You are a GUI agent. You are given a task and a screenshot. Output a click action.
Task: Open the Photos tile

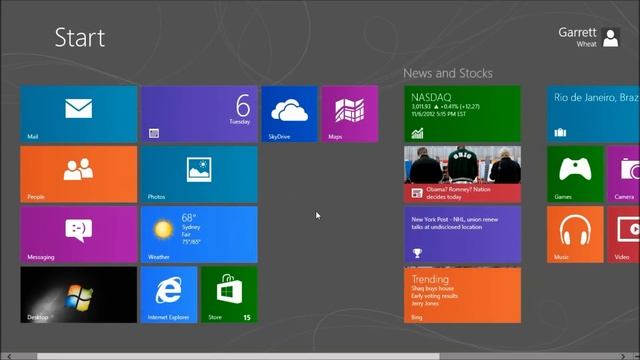click(199, 174)
